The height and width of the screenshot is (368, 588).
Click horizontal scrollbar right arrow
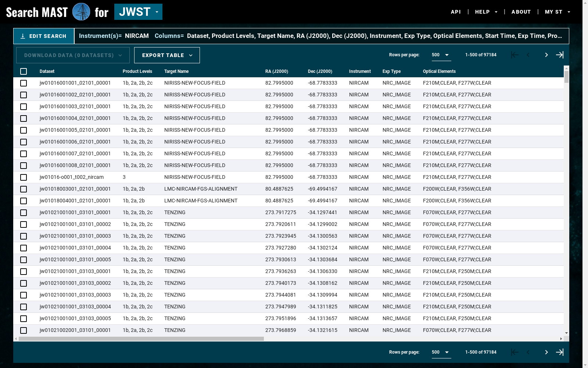click(561, 339)
